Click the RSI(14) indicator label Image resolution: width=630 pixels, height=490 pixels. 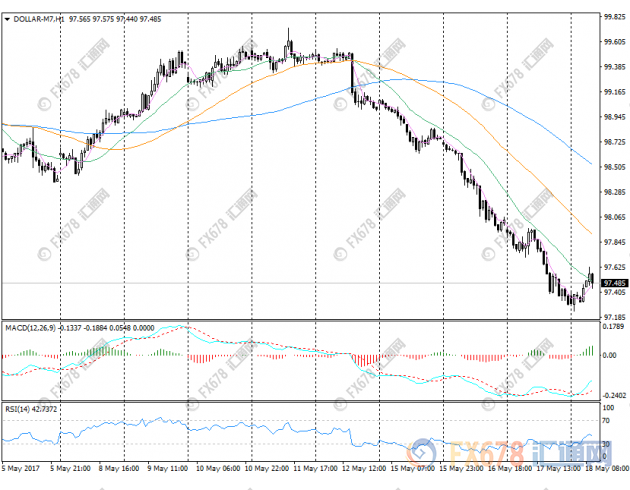17,409
